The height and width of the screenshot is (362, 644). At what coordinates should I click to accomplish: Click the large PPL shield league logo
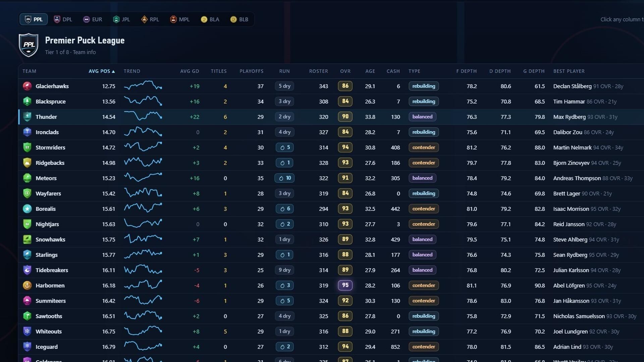click(29, 45)
